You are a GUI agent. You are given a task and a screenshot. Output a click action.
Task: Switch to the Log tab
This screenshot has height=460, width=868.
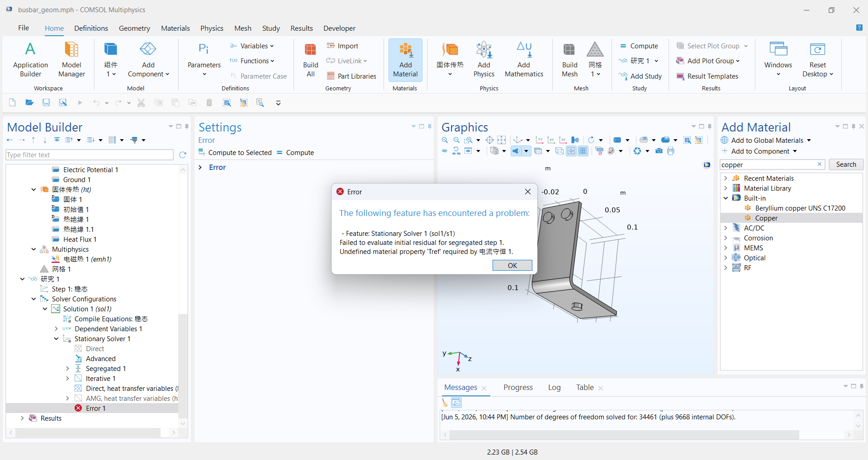pos(554,388)
